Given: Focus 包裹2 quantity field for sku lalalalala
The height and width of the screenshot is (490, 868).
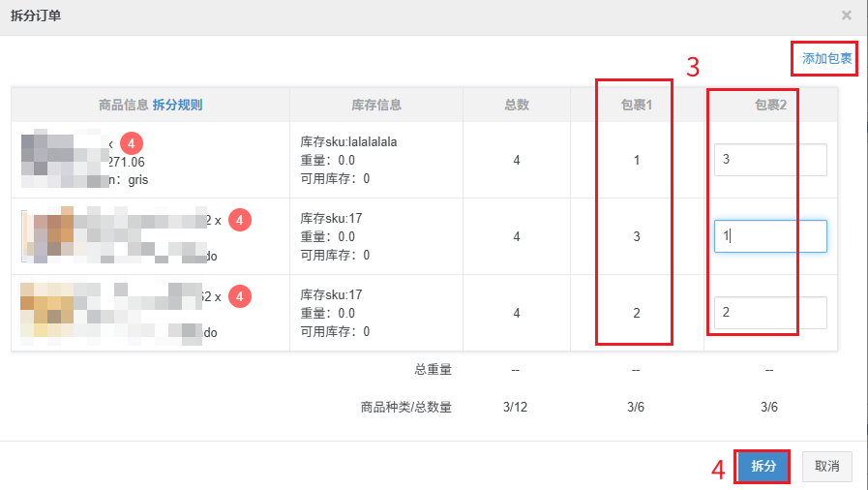Looking at the screenshot, I should (x=770, y=160).
